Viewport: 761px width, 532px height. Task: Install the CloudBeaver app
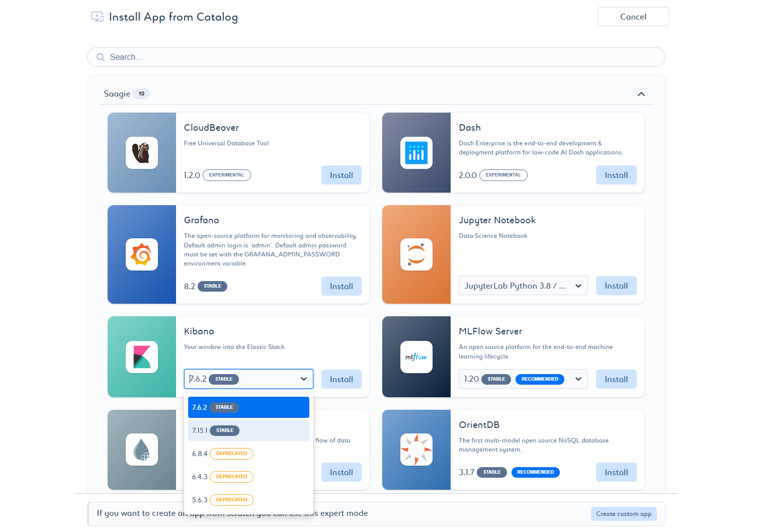click(x=342, y=175)
